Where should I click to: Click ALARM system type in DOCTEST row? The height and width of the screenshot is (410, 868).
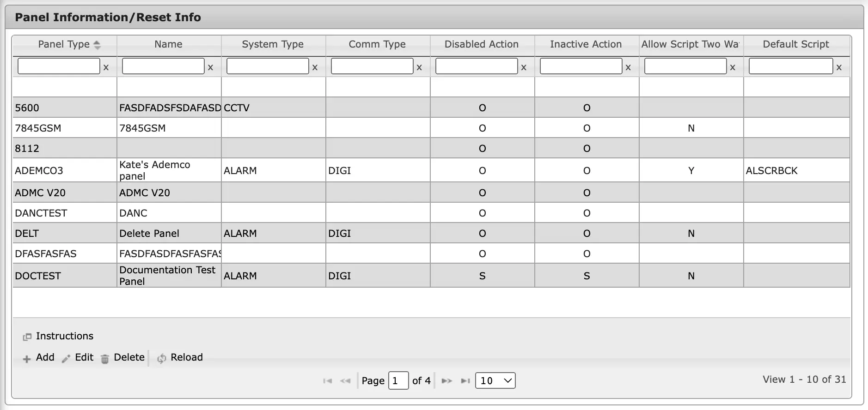[x=274, y=276]
